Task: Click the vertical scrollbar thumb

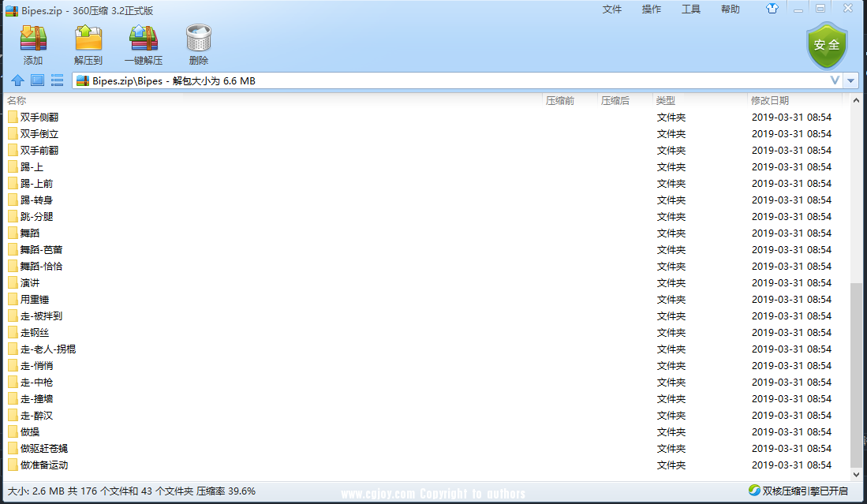Action: coord(856,375)
